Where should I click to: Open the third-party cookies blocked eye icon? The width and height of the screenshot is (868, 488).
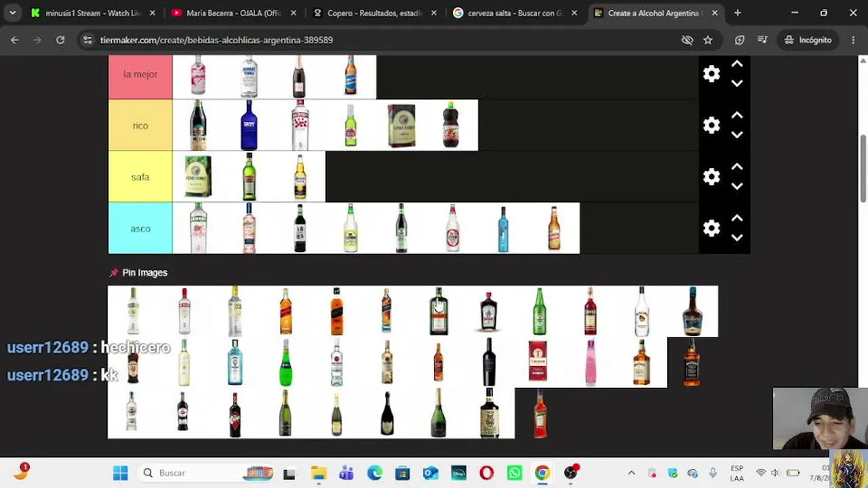coord(687,40)
